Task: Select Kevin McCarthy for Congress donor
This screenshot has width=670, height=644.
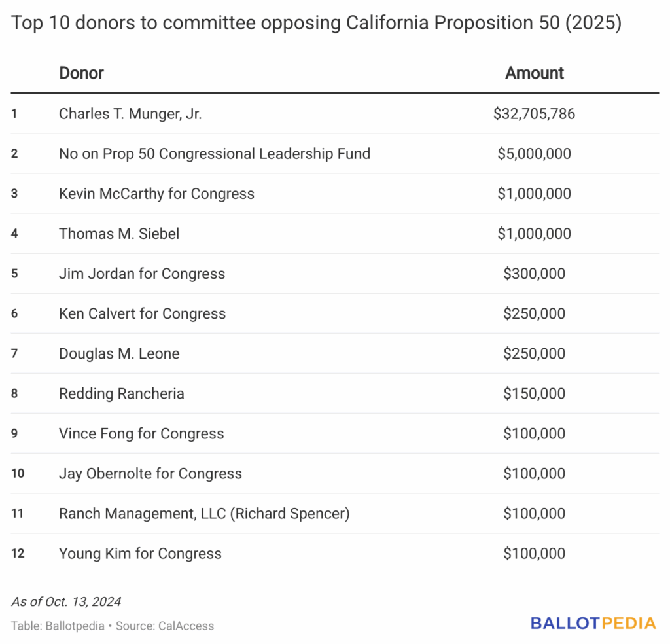Action: click(156, 194)
